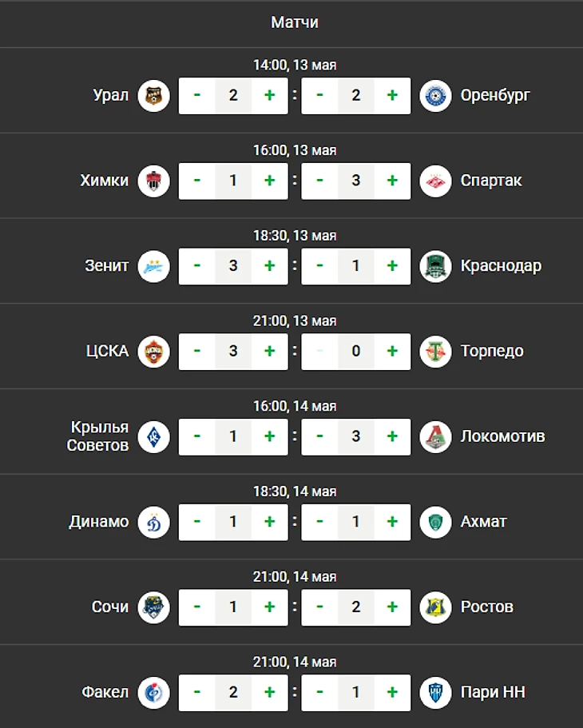This screenshot has width=583, height=728.
Task: Click the Dinamo team logo
Action: point(153,522)
